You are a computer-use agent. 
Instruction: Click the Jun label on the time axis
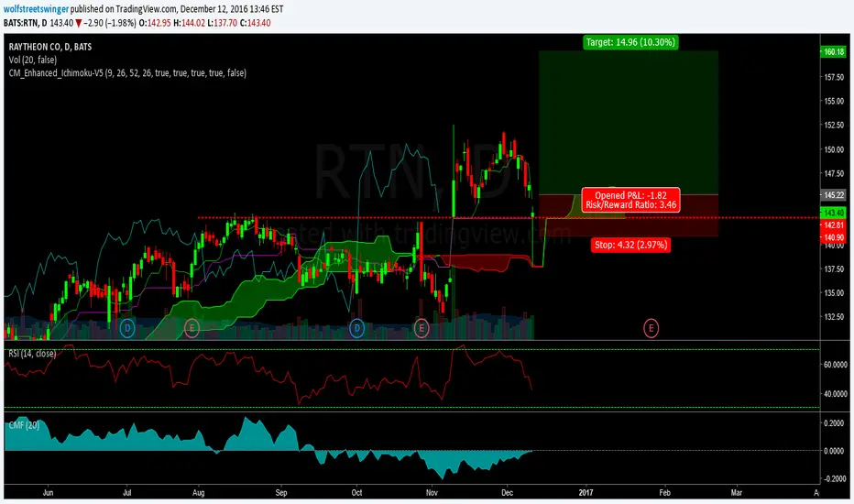pyautogui.click(x=48, y=493)
